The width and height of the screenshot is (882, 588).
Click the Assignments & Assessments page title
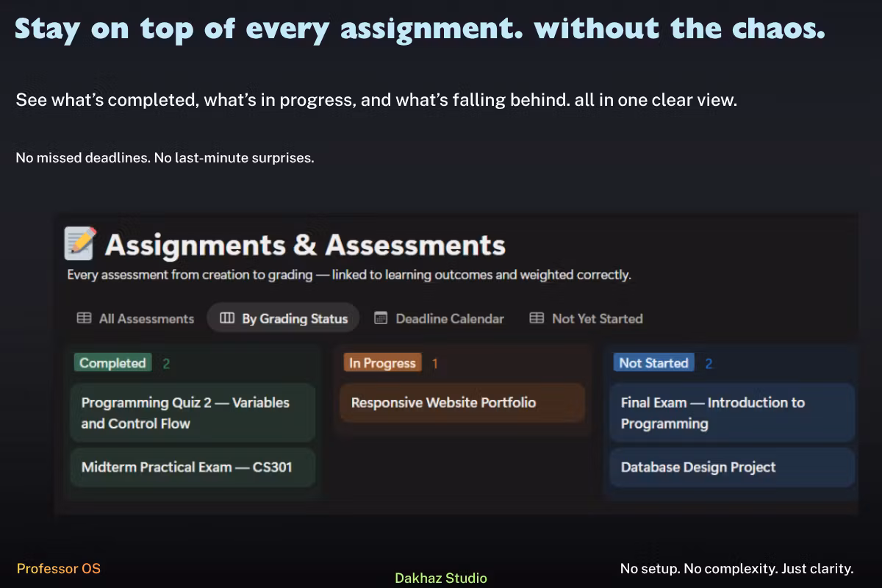pyautogui.click(x=305, y=245)
